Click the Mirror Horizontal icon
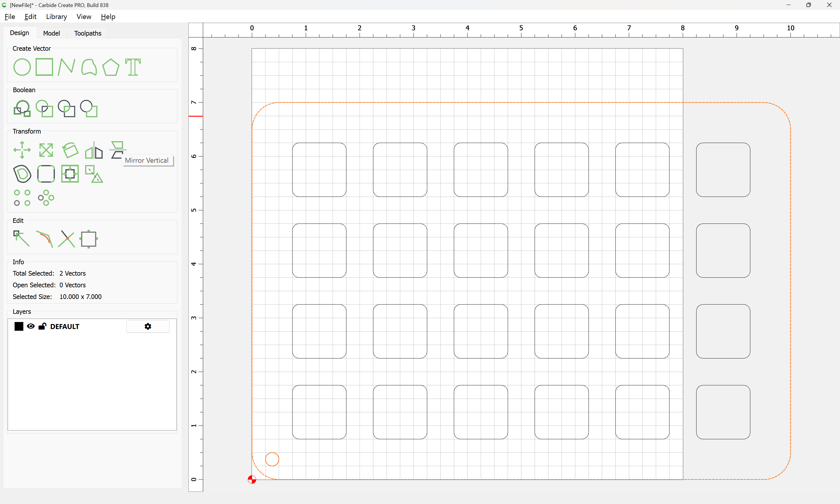The width and height of the screenshot is (840, 504). 94,150
